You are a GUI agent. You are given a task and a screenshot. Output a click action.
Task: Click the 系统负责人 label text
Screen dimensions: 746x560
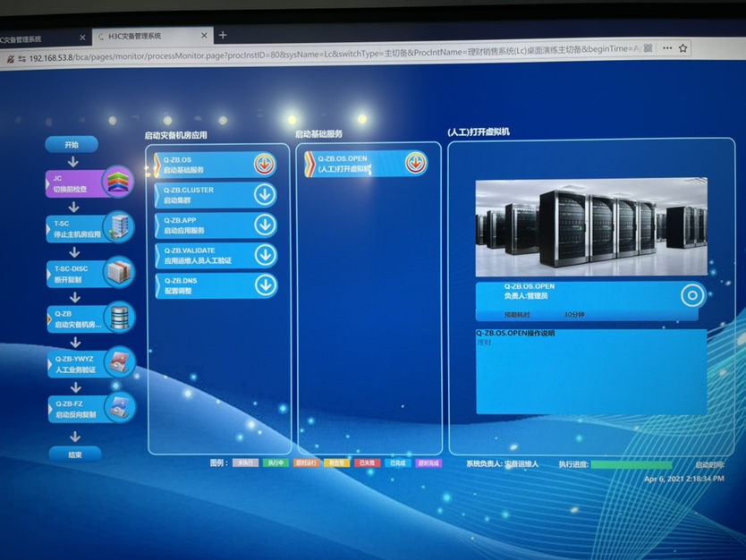(x=484, y=464)
